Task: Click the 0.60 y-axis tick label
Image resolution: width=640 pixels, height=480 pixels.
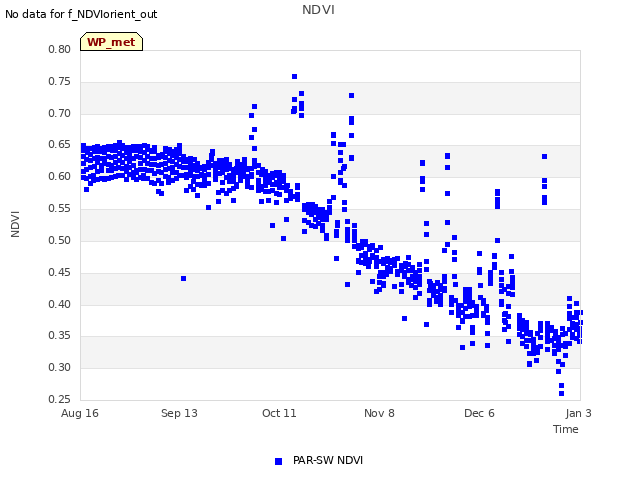Action: click(x=60, y=176)
